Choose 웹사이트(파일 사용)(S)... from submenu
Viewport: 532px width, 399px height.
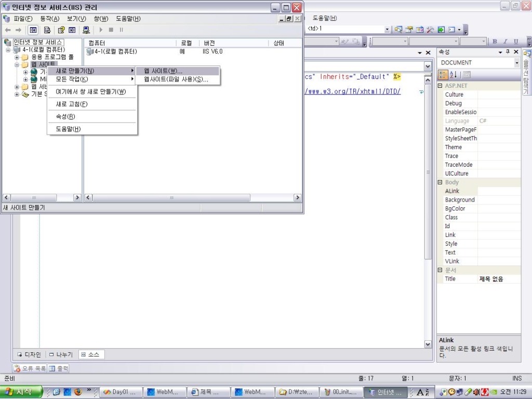pos(178,79)
